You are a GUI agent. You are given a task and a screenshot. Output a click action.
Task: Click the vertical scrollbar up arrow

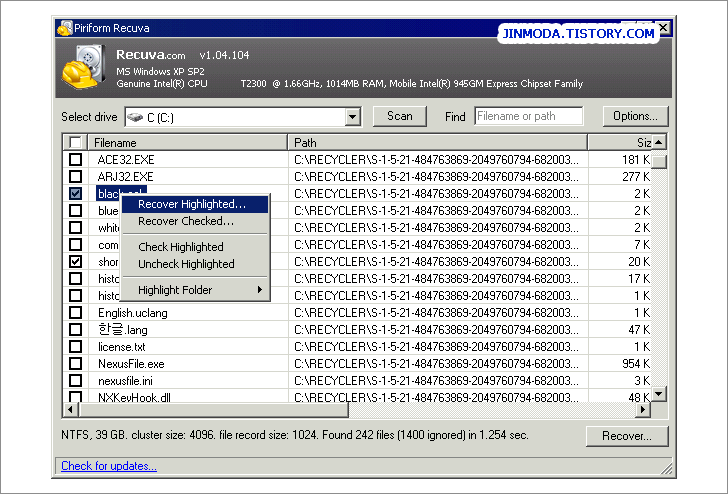[x=659, y=142]
